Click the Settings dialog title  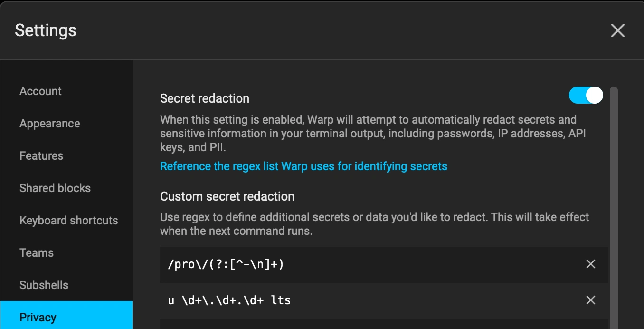[46, 30]
